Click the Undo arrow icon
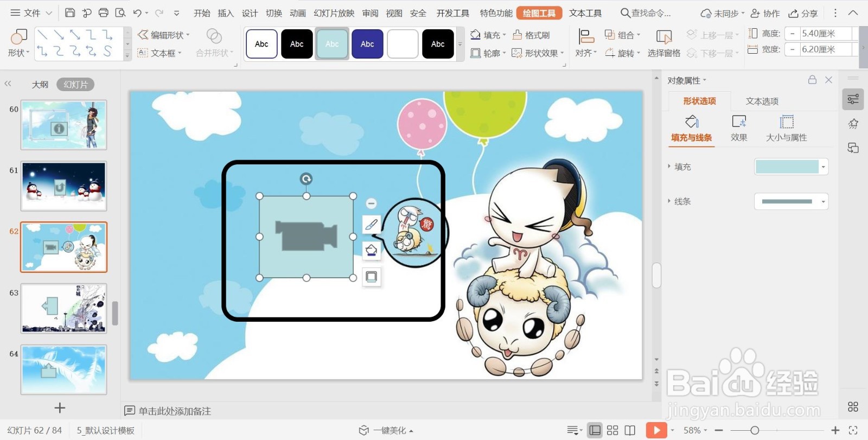868x440 pixels. point(137,12)
